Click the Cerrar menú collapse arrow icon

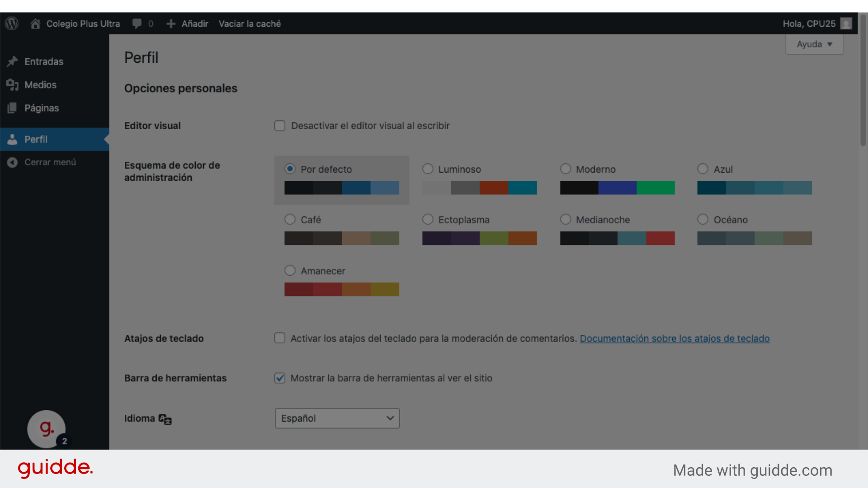(12, 162)
